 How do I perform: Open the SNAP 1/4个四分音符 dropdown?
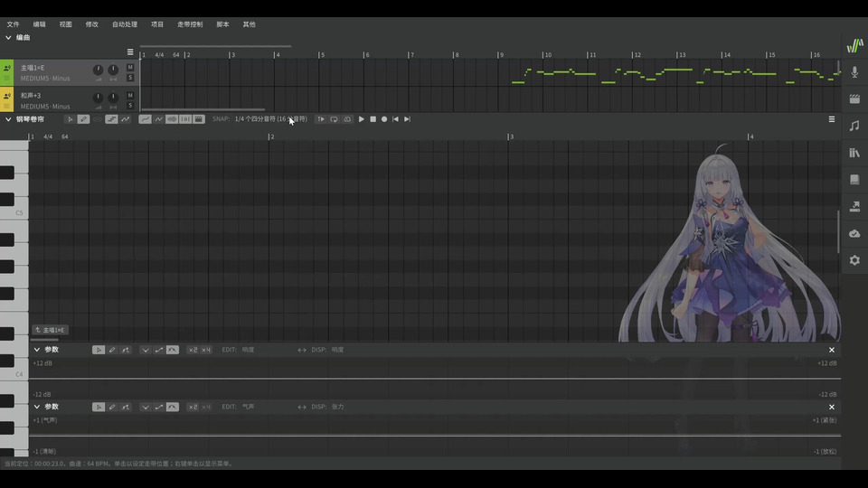(x=270, y=119)
